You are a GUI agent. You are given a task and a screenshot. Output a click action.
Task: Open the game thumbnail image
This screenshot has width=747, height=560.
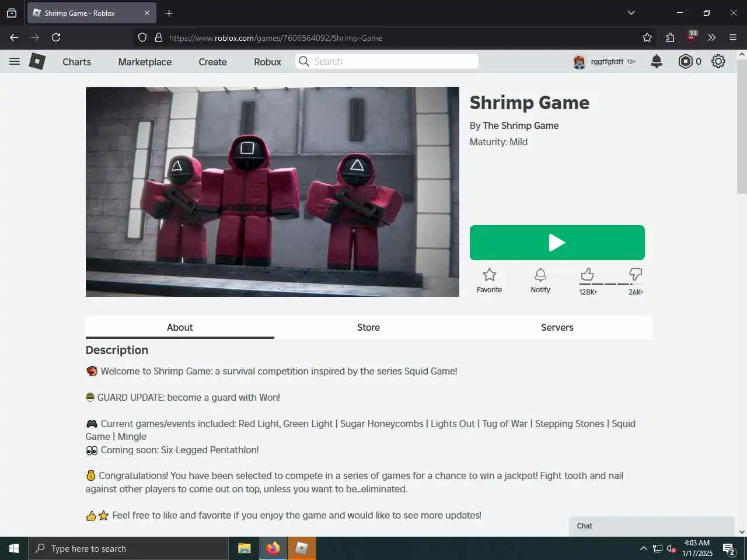click(273, 192)
